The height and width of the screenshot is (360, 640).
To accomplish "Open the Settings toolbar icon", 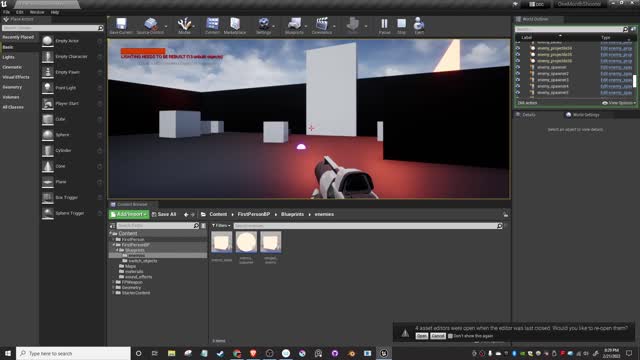I will pos(264,26).
